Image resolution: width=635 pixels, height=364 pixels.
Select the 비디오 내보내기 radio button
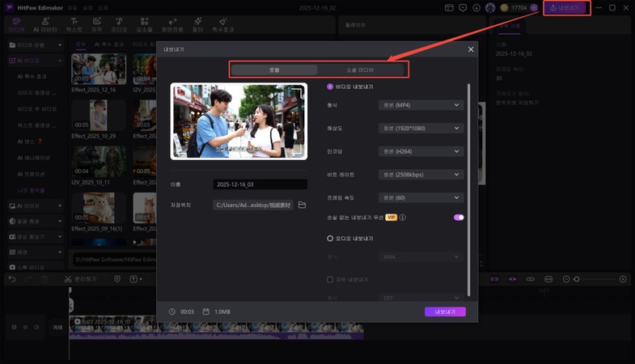click(330, 87)
